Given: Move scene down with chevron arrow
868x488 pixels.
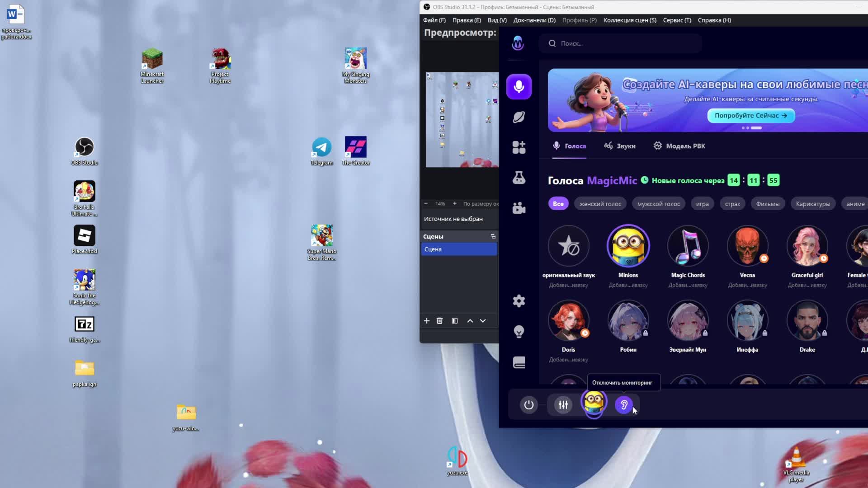Looking at the screenshot, I should click(x=483, y=321).
